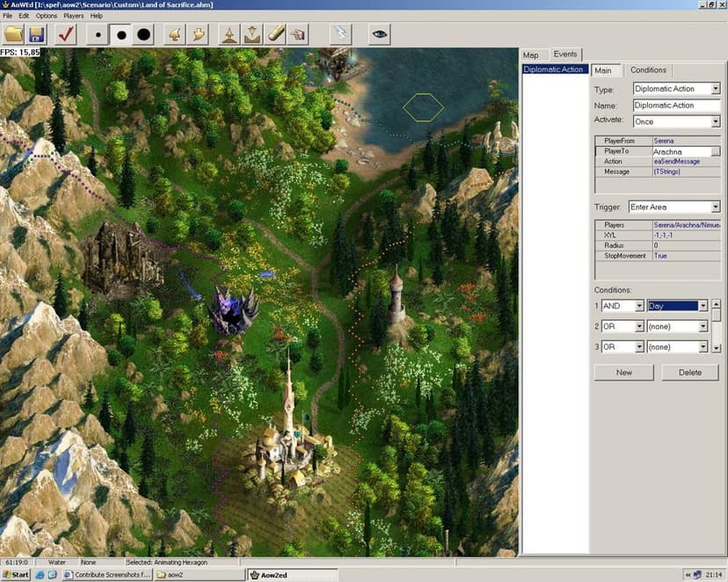Open a scenario with the folder icon
The image size is (728, 582).
pyautogui.click(x=14, y=34)
